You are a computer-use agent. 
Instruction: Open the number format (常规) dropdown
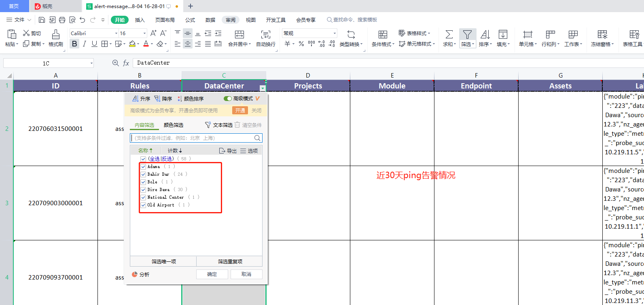point(335,34)
